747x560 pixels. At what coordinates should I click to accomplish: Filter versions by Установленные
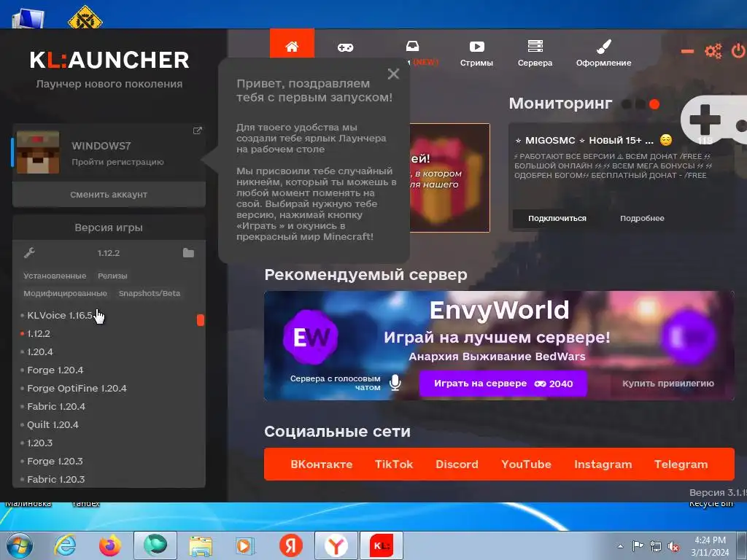pos(55,276)
